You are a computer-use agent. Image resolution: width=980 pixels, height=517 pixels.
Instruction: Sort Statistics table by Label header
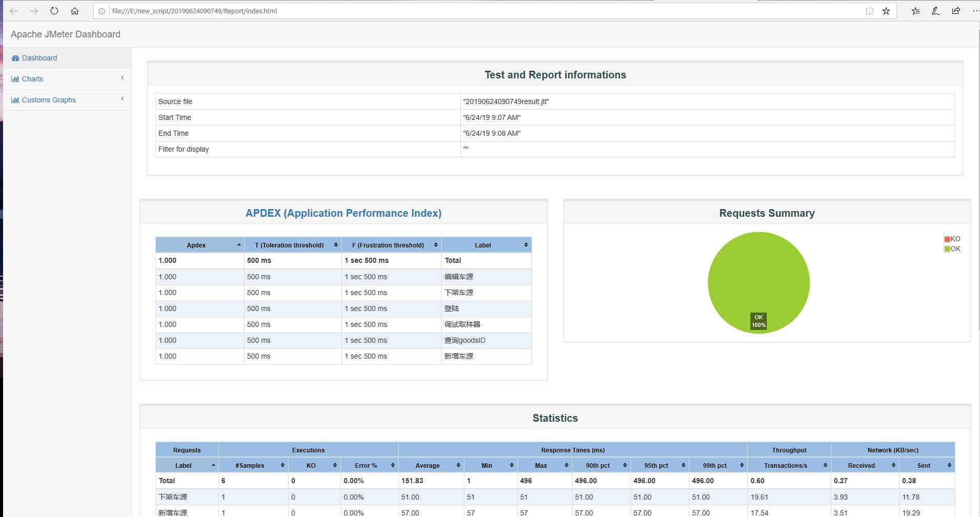(187, 465)
